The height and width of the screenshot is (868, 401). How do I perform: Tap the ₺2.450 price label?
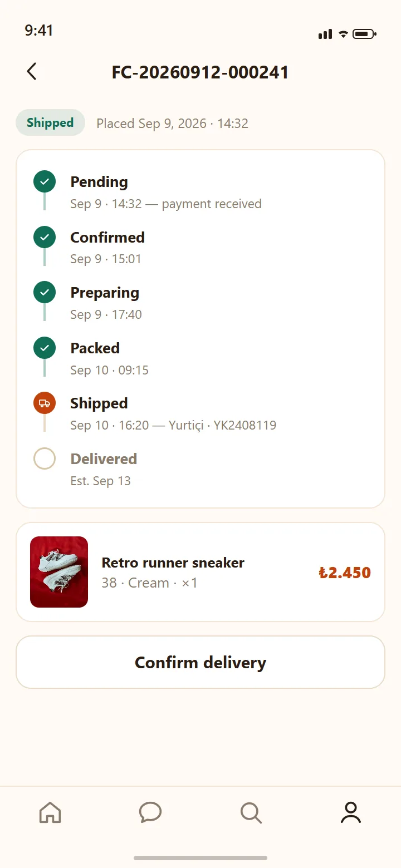click(345, 573)
